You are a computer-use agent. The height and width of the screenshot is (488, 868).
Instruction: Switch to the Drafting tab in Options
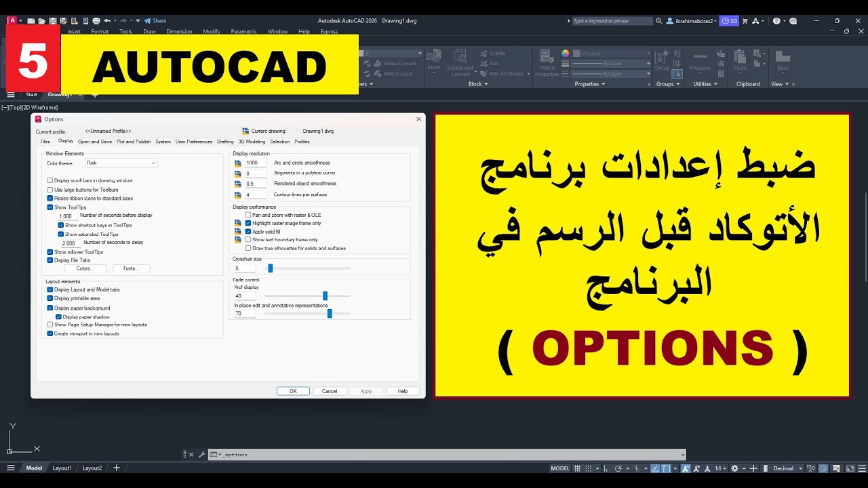click(x=225, y=142)
